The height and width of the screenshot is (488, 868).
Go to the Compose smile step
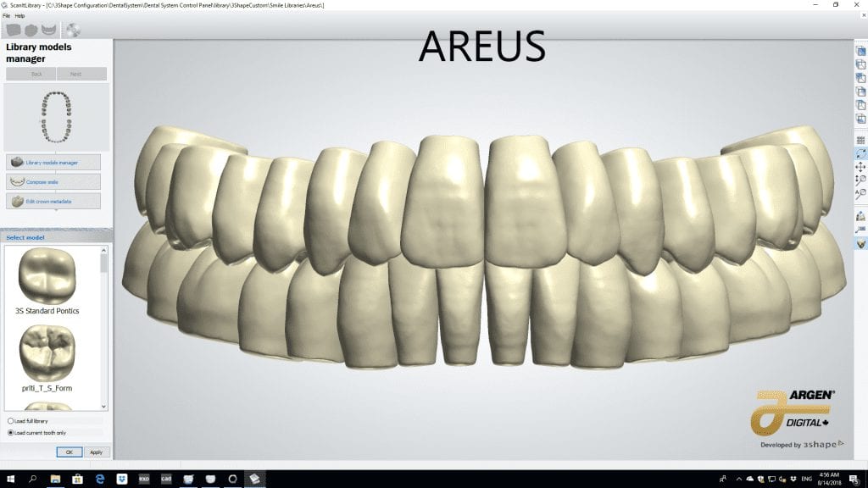53,181
